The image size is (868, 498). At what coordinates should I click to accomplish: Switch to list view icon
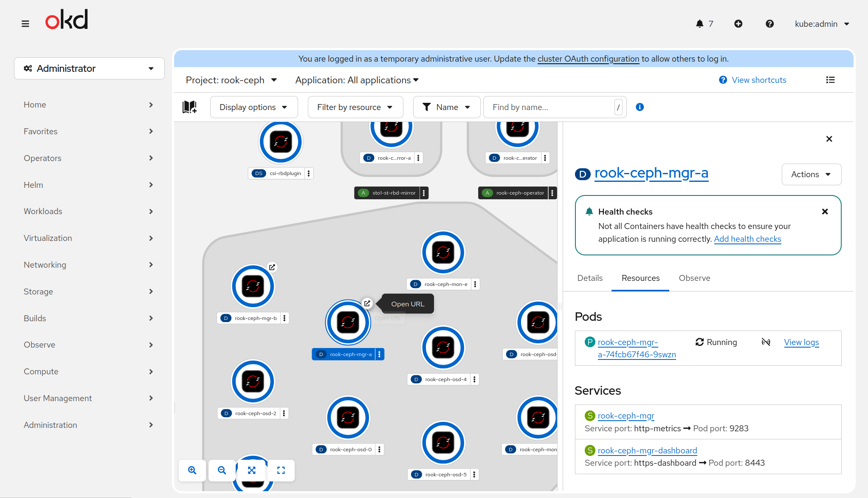click(x=830, y=80)
